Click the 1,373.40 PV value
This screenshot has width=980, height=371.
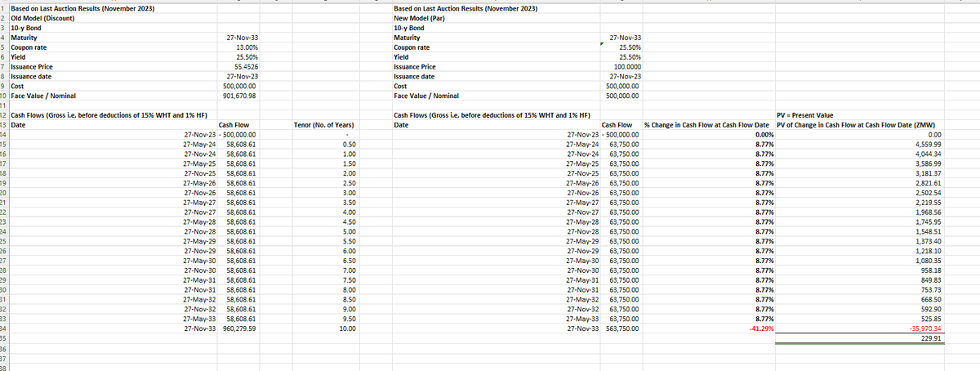(x=929, y=241)
